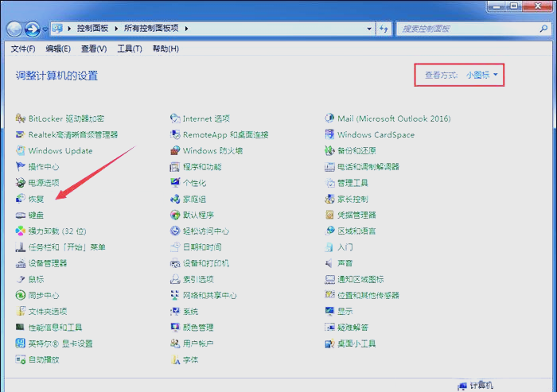This screenshot has width=557, height=392.
Task: Open the 电源选项 icon
Action: [21, 183]
